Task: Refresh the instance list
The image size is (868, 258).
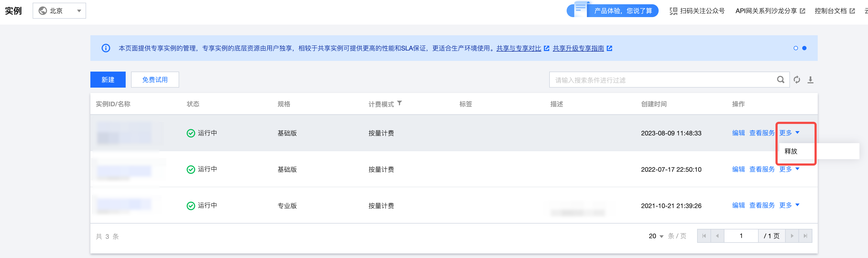Action: tap(797, 80)
